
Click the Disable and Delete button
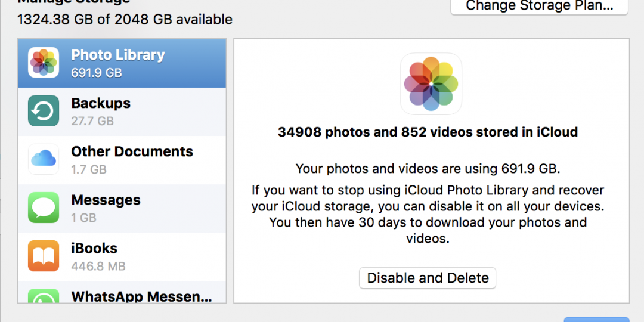[x=428, y=278]
